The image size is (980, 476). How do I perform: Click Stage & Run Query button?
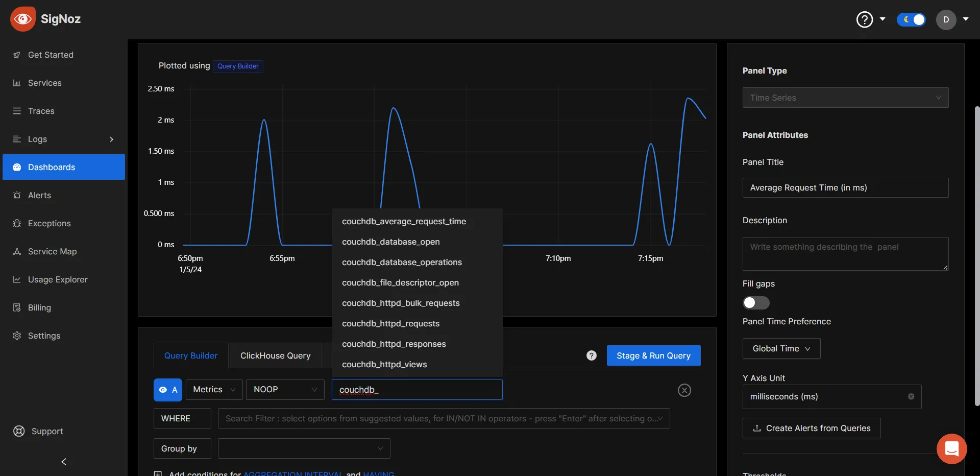click(653, 355)
